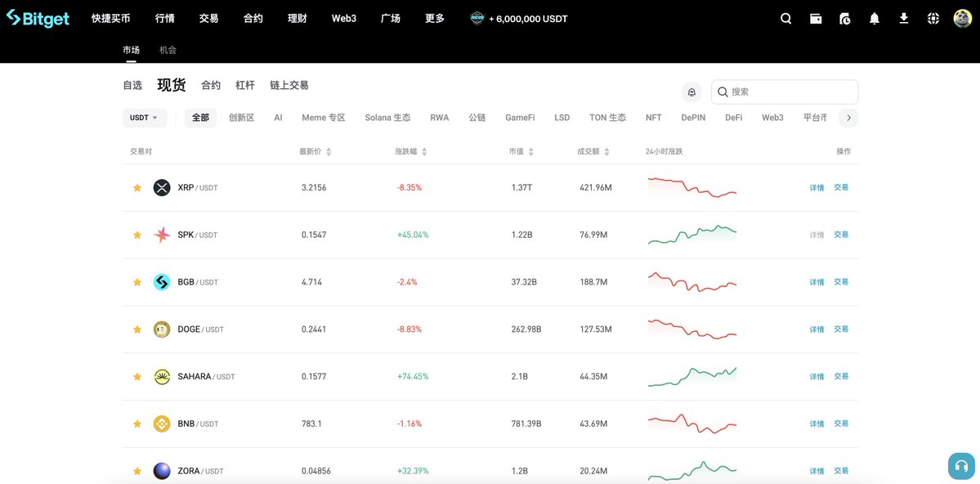The height and width of the screenshot is (484, 980).
Task: Unfavorite SPK with its star
Action: [x=137, y=235]
